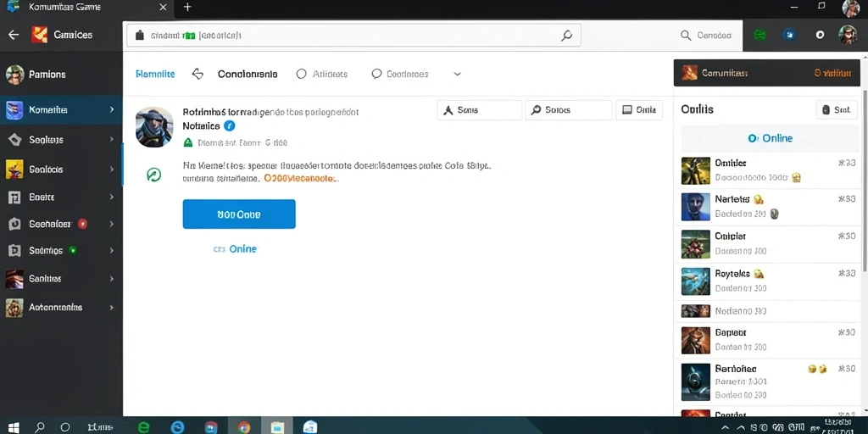Click the right panel vertical scrollbar
This screenshot has width=868, height=434.
[x=864, y=183]
